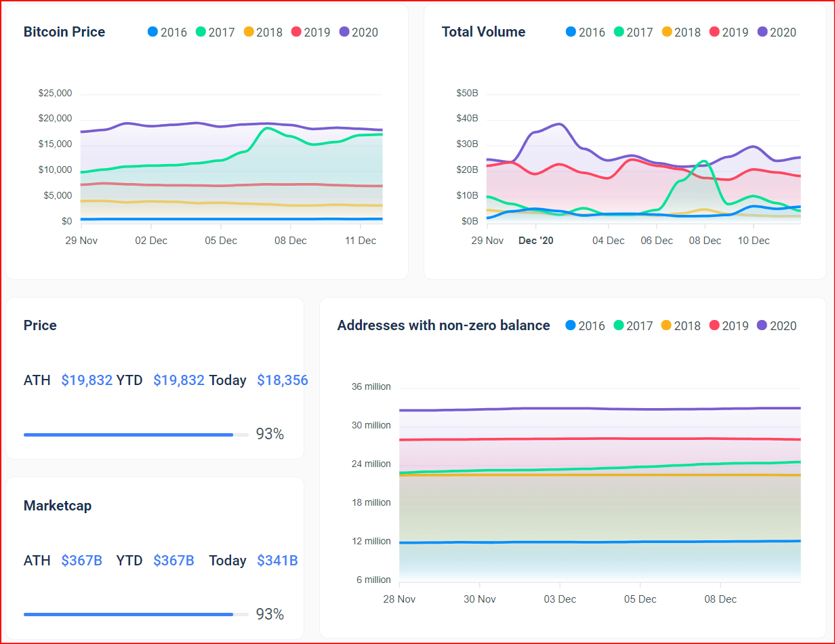Toggle 2016 series in Bitcoin Price legend
The width and height of the screenshot is (835, 644).
pyautogui.click(x=167, y=32)
